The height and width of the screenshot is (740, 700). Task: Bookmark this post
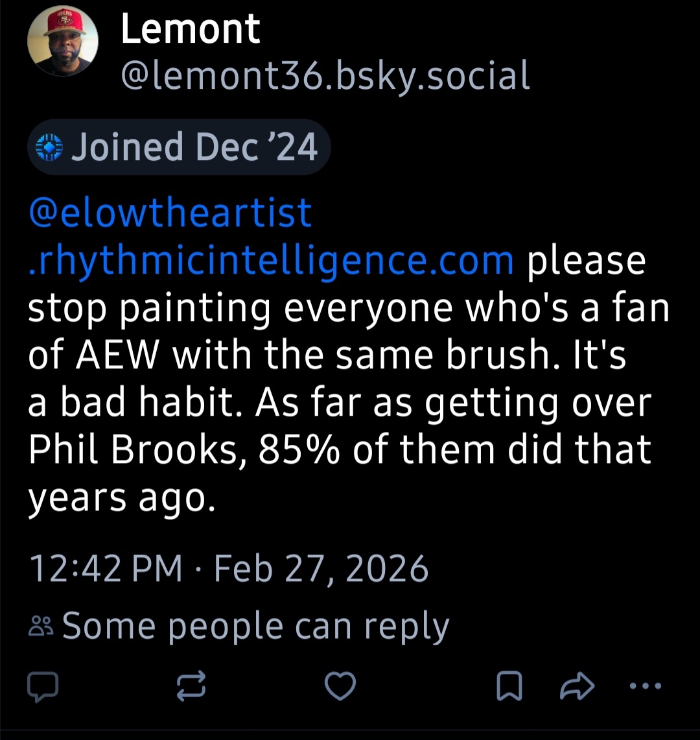tap(509, 687)
